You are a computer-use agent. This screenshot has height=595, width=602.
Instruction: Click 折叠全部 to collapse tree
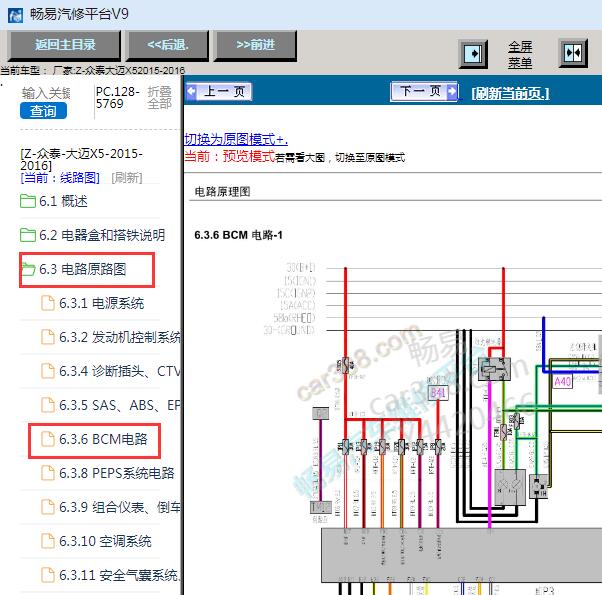[x=159, y=98]
